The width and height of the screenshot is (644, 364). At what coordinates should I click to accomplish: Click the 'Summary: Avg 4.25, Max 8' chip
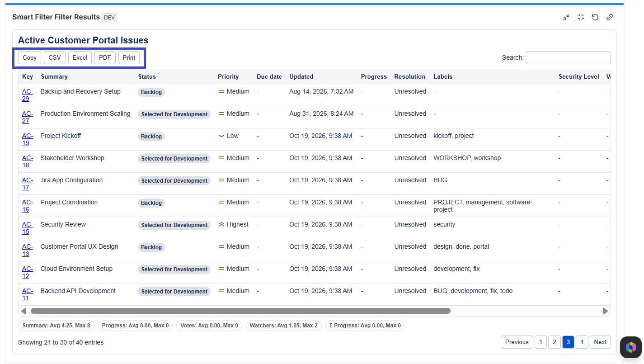tap(56, 326)
